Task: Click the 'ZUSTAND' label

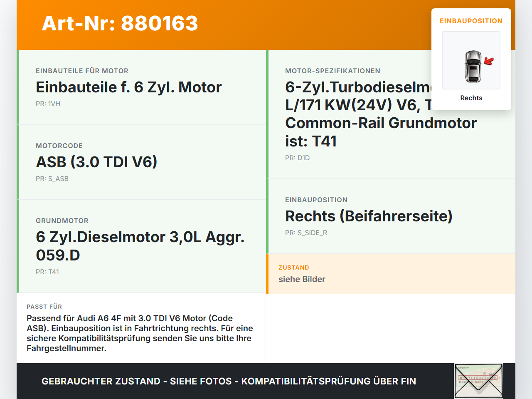Action: [294, 268]
